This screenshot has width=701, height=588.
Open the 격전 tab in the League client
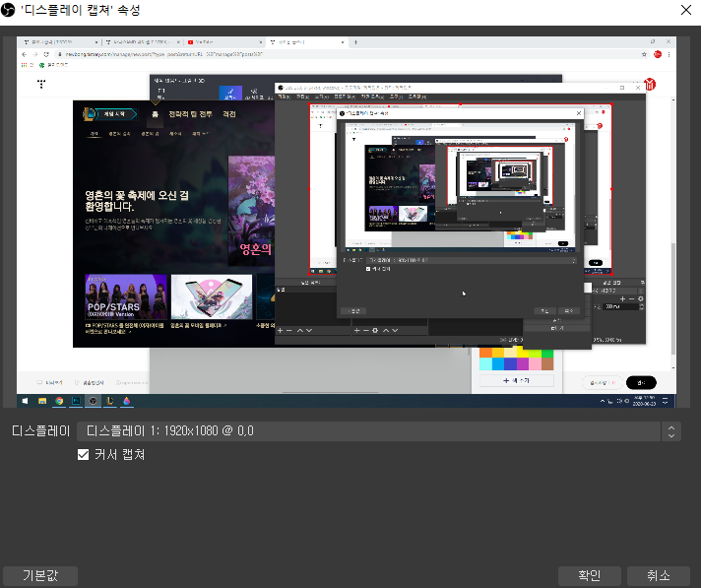coord(228,114)
